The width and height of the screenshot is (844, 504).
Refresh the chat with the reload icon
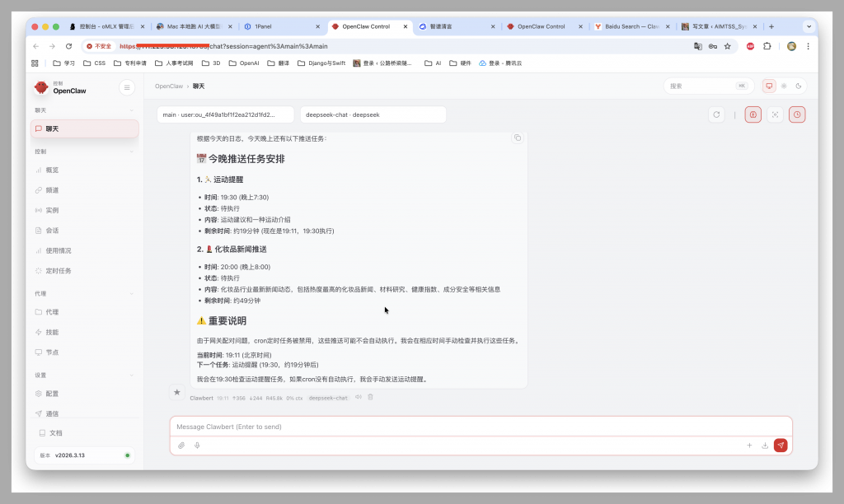[716, 115]
